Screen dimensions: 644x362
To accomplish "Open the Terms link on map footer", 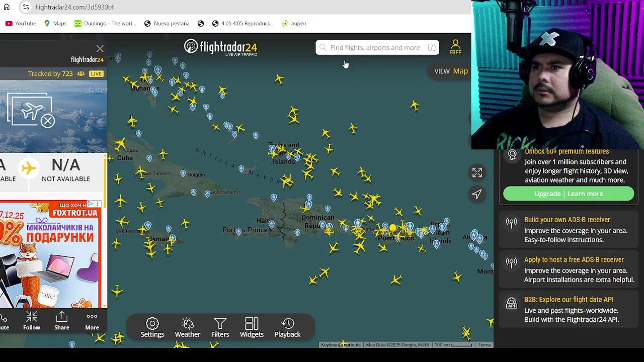I will 484,345.
